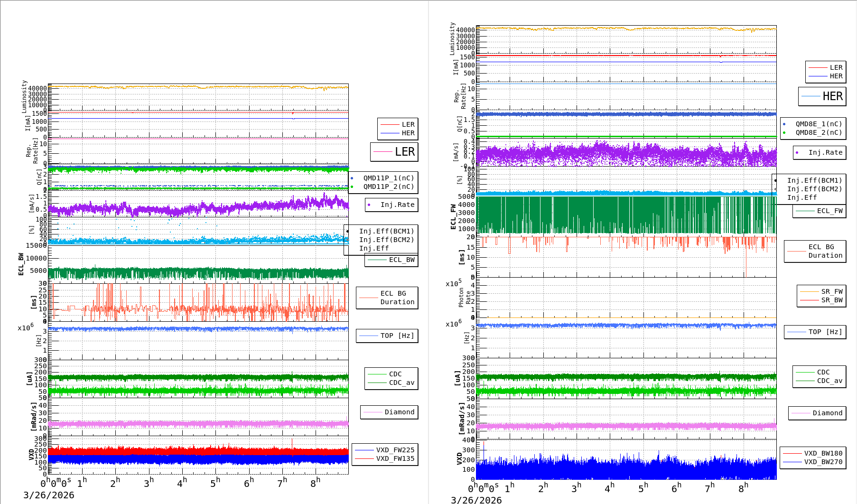Select CDC_av legend entry in the left panel
Screen dimensions: 857x504
[x=401, y=383]
